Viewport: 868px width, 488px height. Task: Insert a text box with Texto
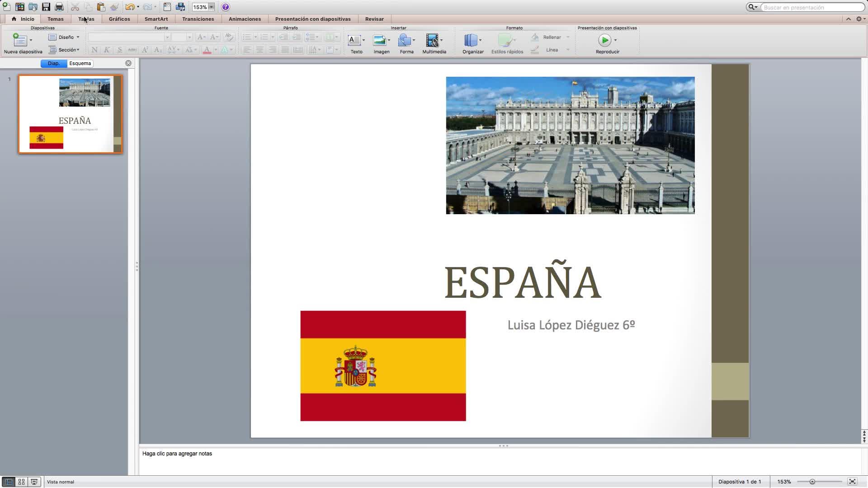click(355, 41)
